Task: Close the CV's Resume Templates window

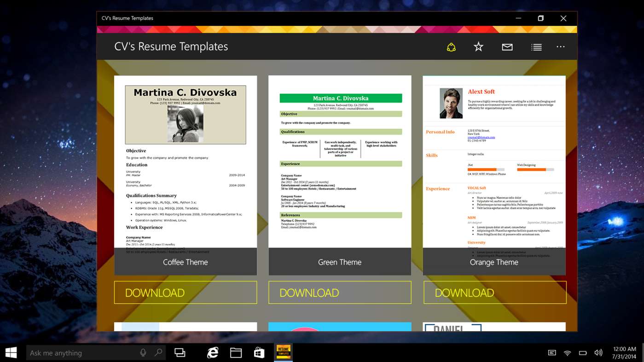Action: tap(563, 18)
